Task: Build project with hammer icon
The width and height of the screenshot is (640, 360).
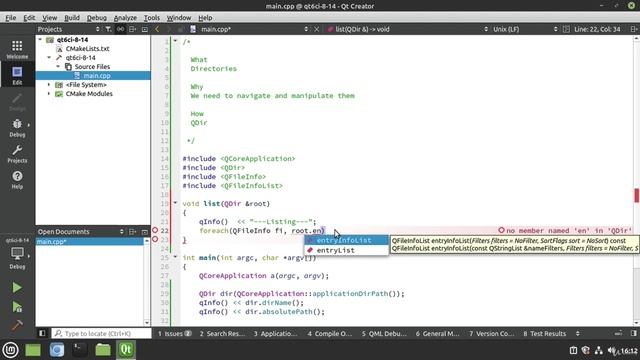Action: point(17,325)
